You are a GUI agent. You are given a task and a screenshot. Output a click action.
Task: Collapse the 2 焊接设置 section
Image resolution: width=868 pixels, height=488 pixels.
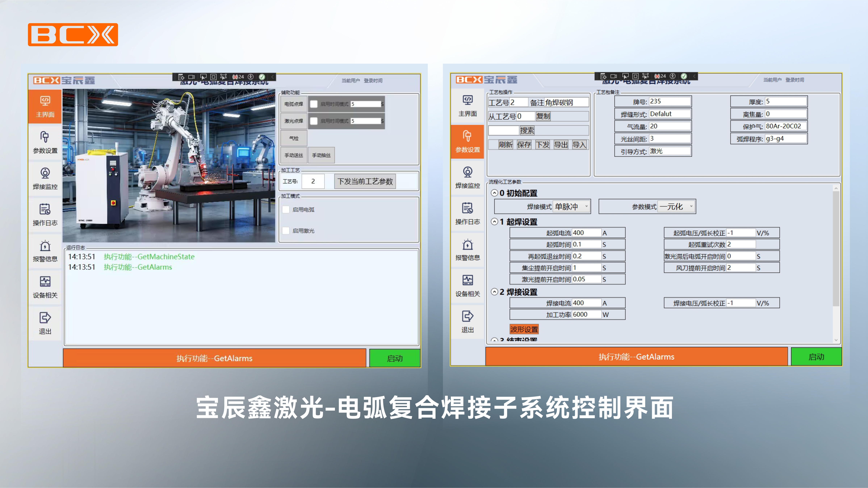coord(494,292)
